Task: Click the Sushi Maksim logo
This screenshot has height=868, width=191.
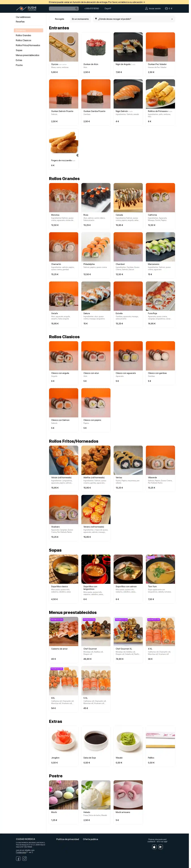Action: (x=26, y=8)
